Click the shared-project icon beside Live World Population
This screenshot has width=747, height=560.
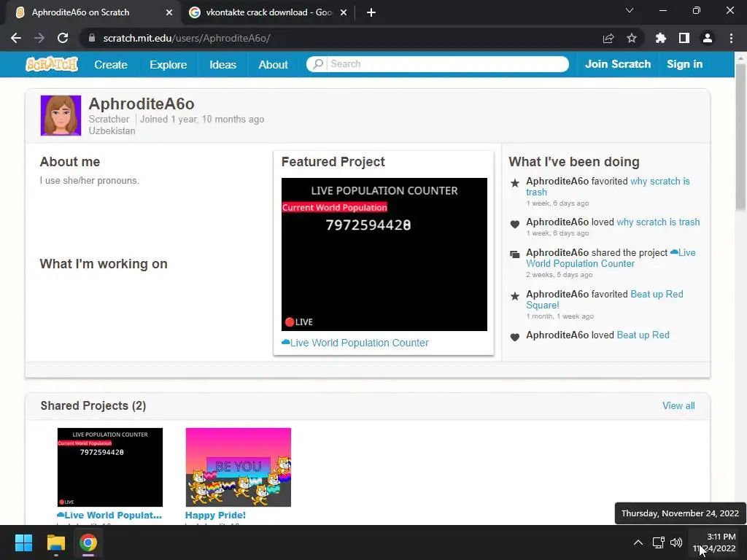click(515, 254)
